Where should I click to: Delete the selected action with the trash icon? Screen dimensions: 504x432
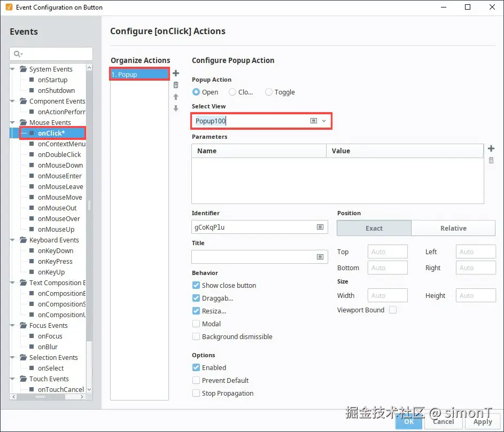tap(176, 85)
